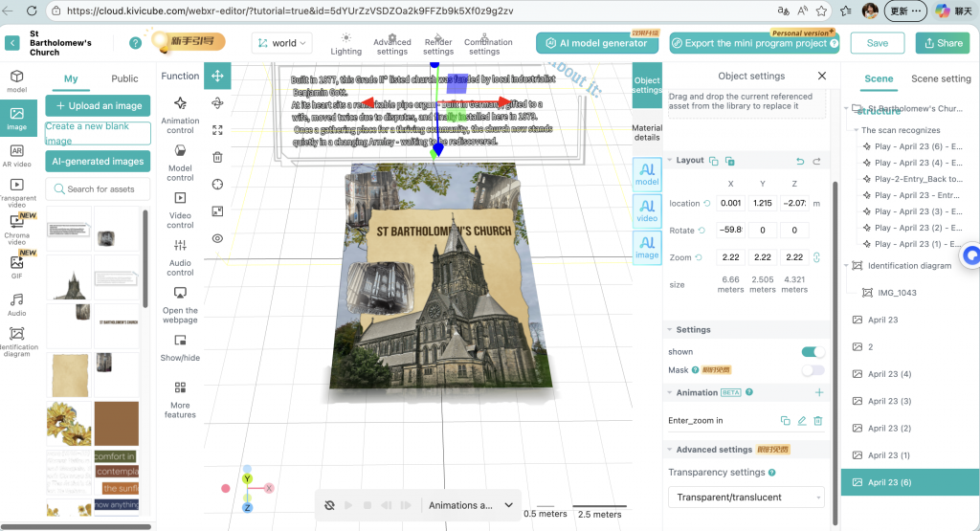
Task: Switch to the Scene setting tab
Action: coord(941,78)
